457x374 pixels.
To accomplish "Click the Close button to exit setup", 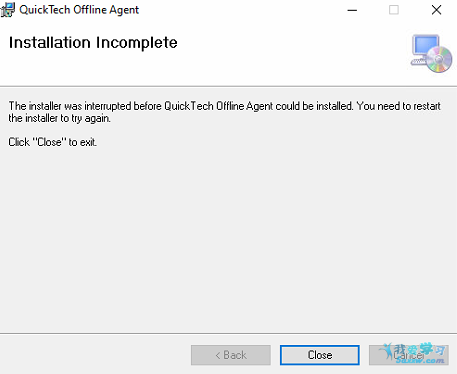I will click(x=320, y=355).
